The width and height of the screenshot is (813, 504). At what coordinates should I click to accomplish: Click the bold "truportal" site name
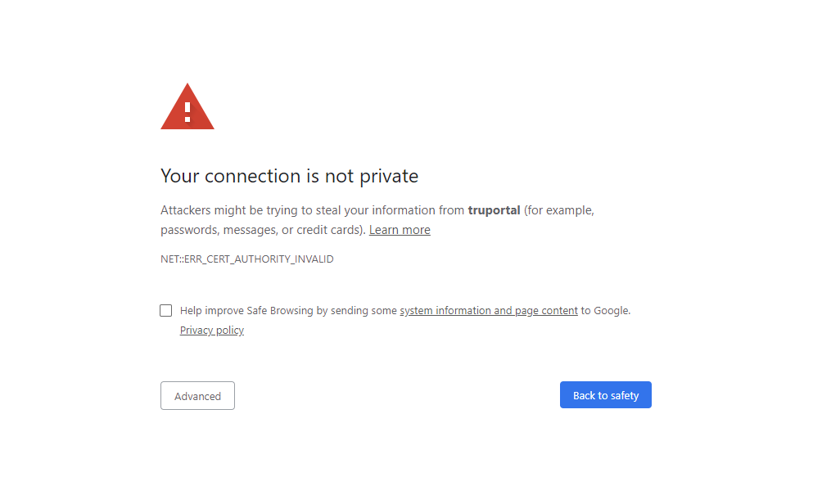point(494,210)
